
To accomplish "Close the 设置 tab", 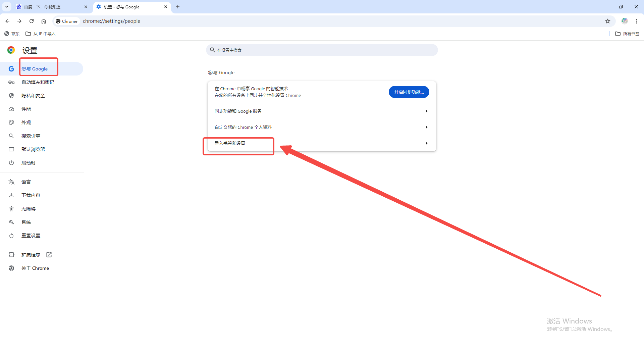I will click(166, 7).
